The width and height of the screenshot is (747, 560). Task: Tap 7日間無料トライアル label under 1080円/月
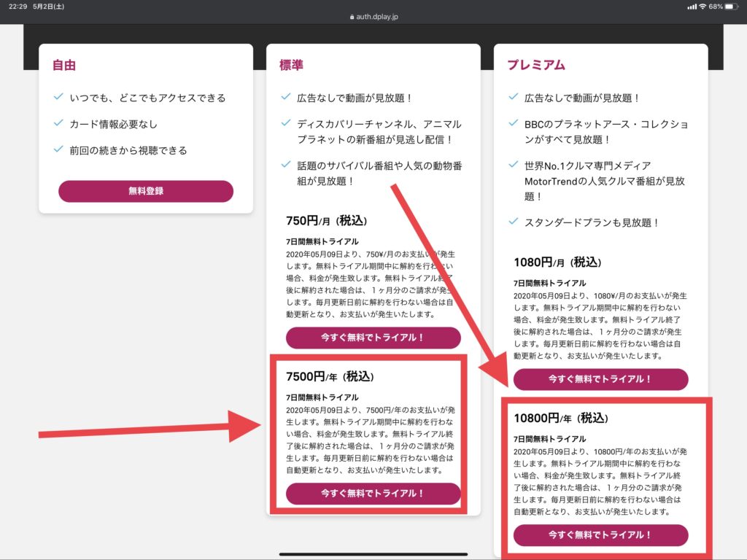(550, 283)
